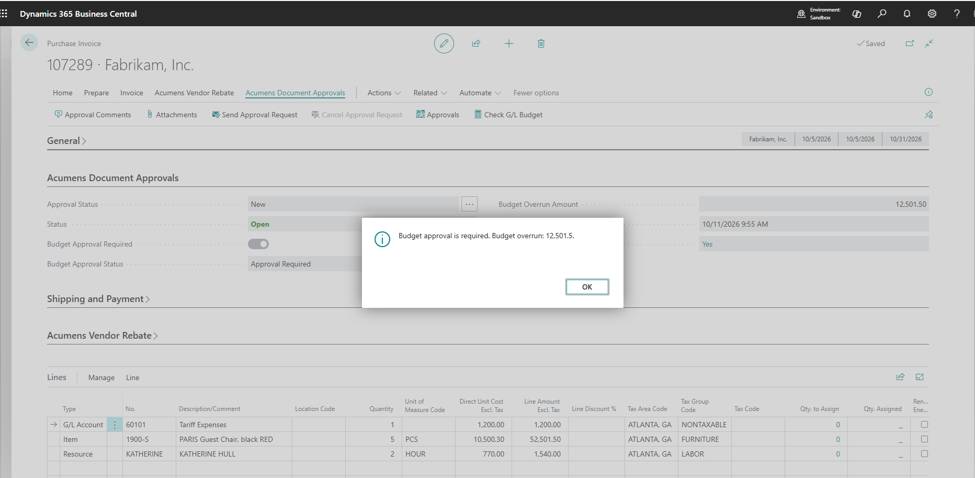Select Acumens Document Approvals tab
This screenshot has width=975, height=478.
point(295,93)
